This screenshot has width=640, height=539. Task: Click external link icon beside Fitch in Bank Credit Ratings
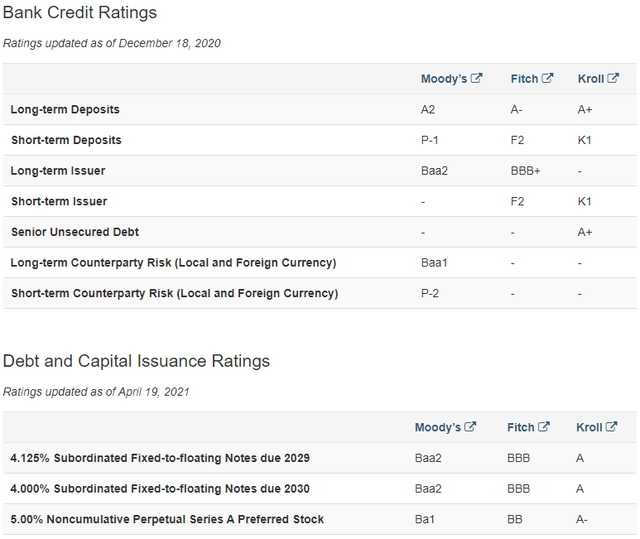(x=547, y=79)
